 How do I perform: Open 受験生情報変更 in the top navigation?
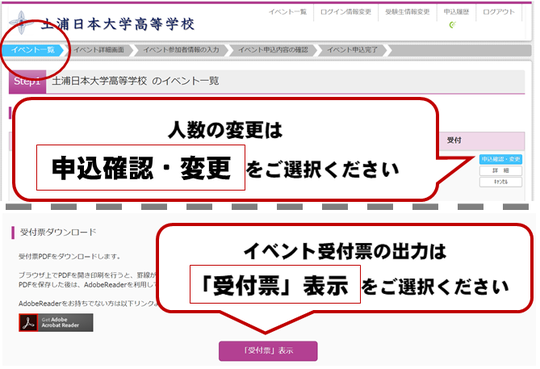407,12
